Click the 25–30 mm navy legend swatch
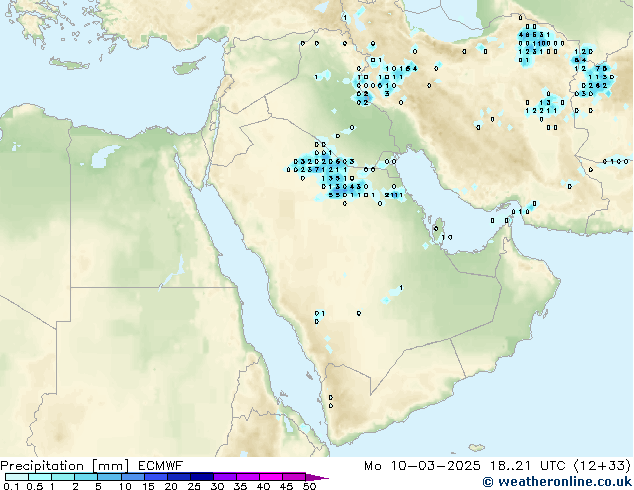 pos(201,477)
